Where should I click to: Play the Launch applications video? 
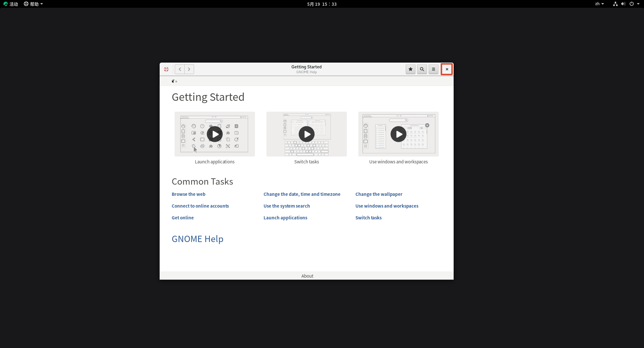215,134
